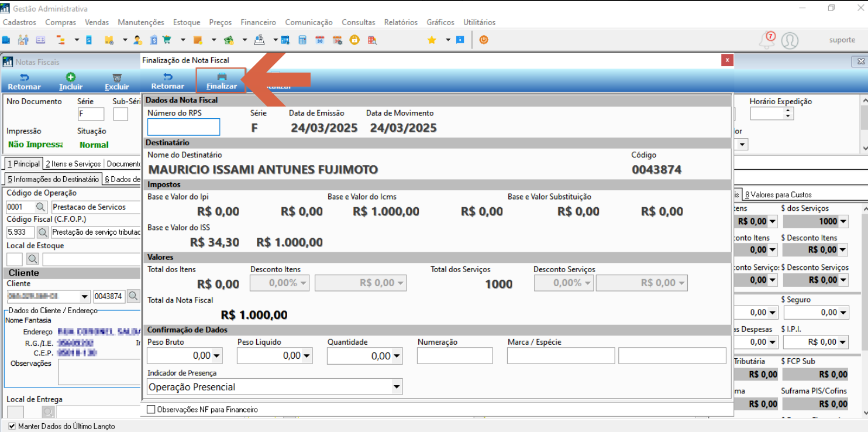Open the Peso Bruto dropdown arrow
The height and width of the screenshot is (432, 868).
[x=217, y=355]
